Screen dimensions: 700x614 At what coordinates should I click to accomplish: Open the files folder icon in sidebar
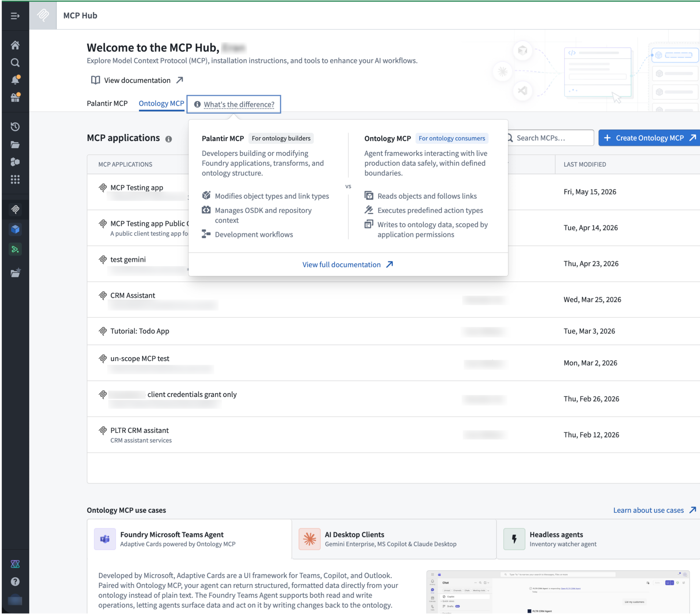click(x=15, y=144)
